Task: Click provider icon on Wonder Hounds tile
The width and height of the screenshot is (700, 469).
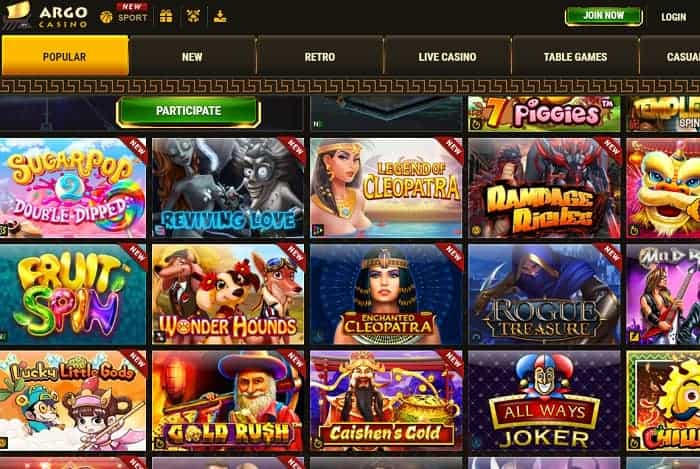Action: 159,336
